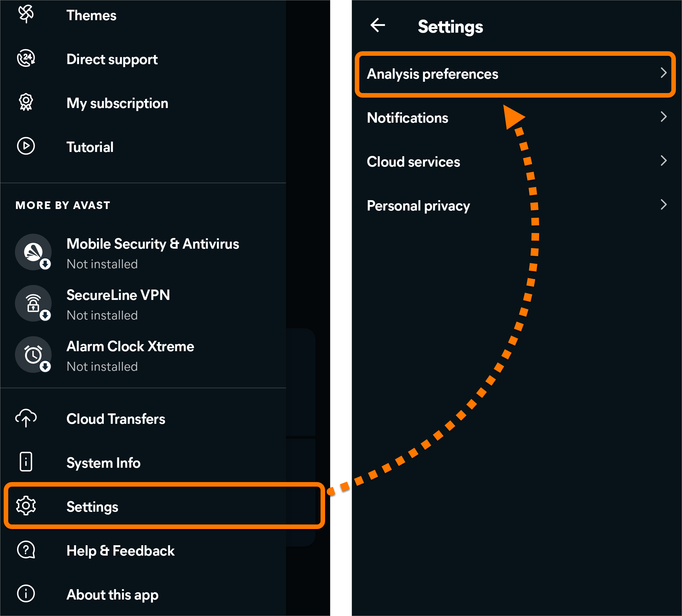The height and width of the screenshot is (616, 682).
Task: Click the Themes pinwheel icon
Action: pyautogui.click(x=26, y=14)
